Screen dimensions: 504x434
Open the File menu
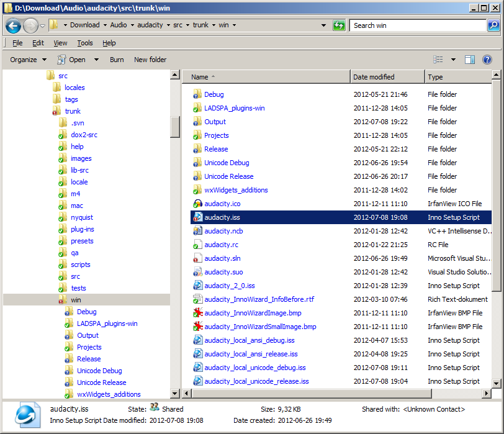17,43
